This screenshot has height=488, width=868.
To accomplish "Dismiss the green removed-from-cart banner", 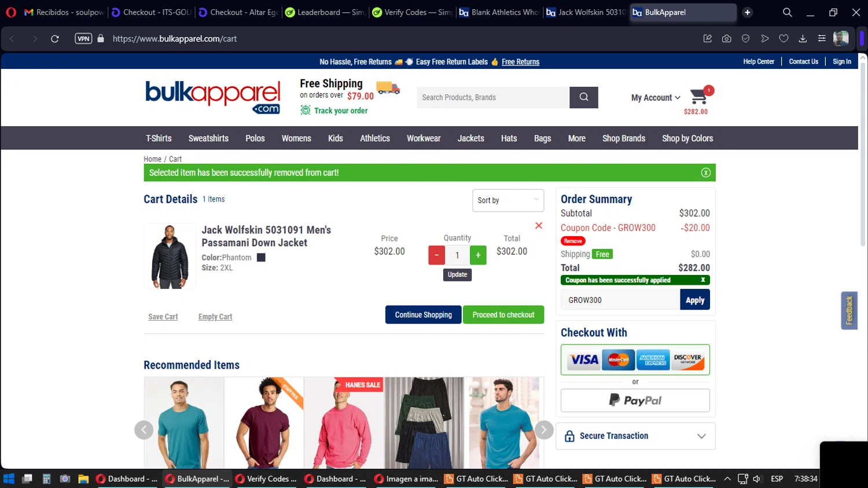I will 705,173.
